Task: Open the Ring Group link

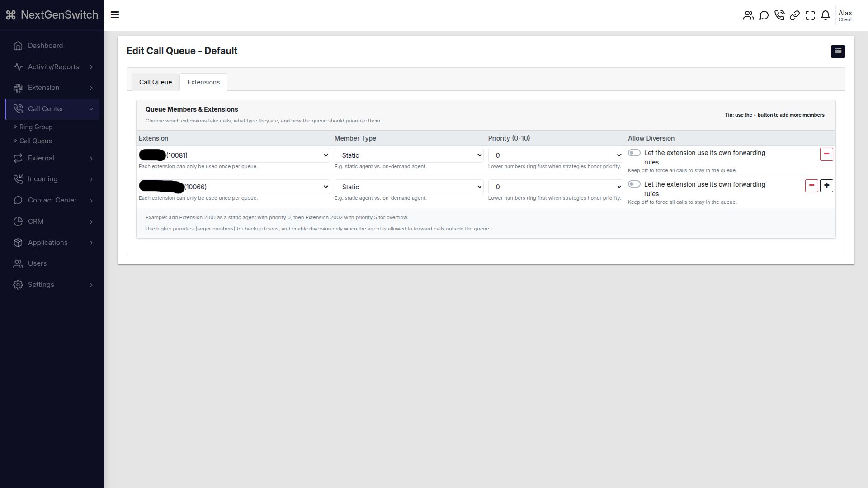Action: [36, 127]
